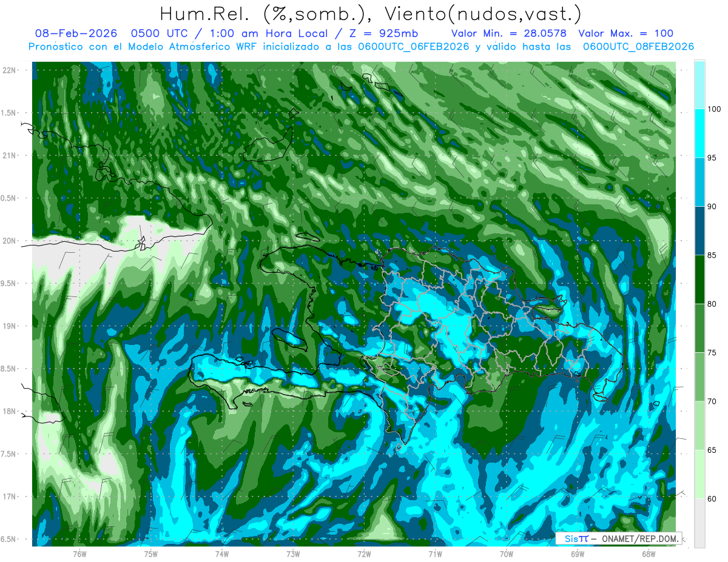The height and width of the screenshot is (562, 728).
Task: Click the "18N" latitude label
Action: (x=9, y=411)
